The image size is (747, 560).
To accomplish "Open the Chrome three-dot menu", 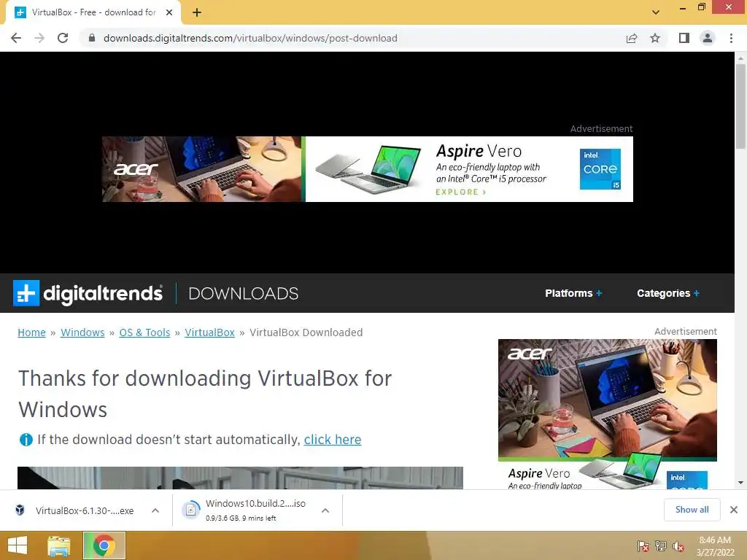I will tap(731, 38).
